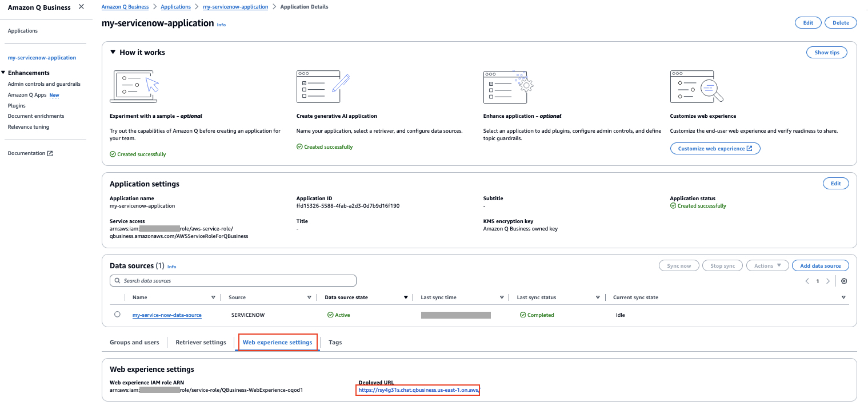Open Applications in the sidebar
868x405 pixels.
point(23,31)
